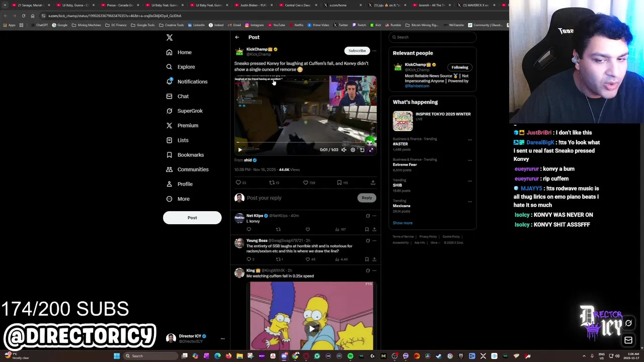Play the Simpsons video in King's reply
The height and width of the screenshot is (362, 644).
[x=312, y=329]
